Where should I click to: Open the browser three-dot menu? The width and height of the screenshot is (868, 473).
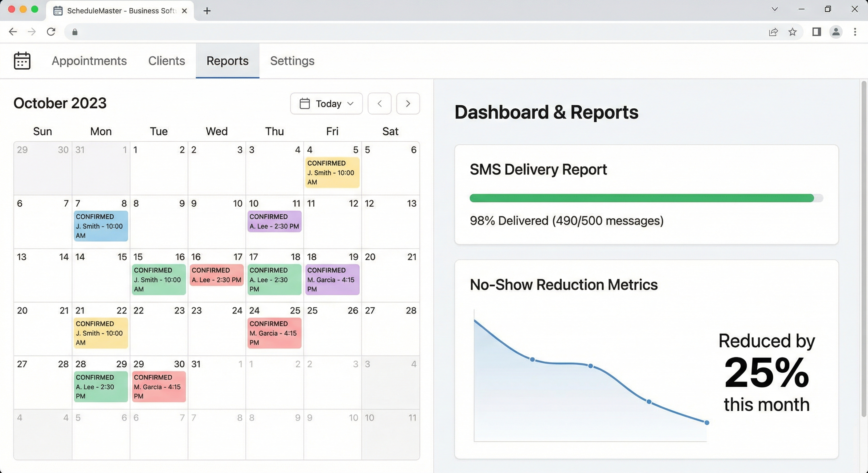click(855, 32)
